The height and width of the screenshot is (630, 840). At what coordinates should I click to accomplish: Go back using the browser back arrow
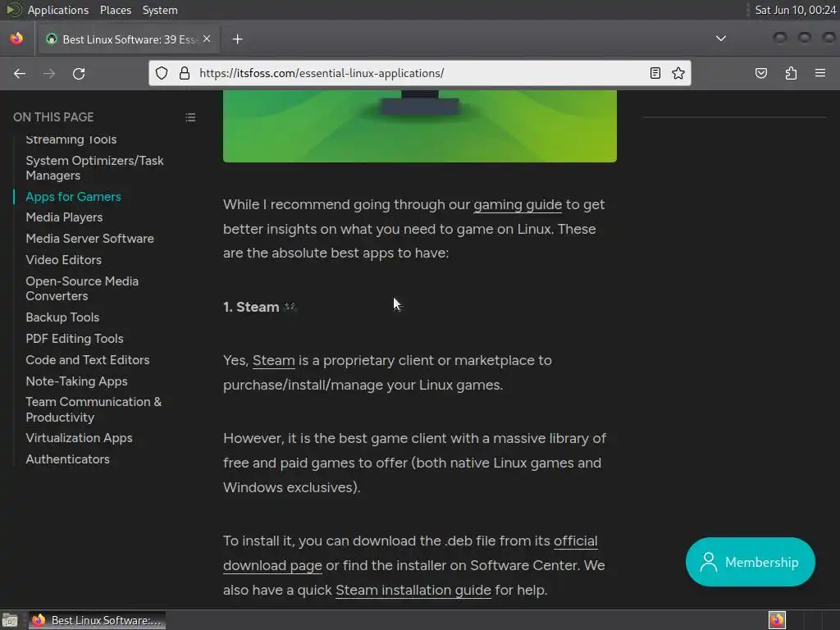20,73
